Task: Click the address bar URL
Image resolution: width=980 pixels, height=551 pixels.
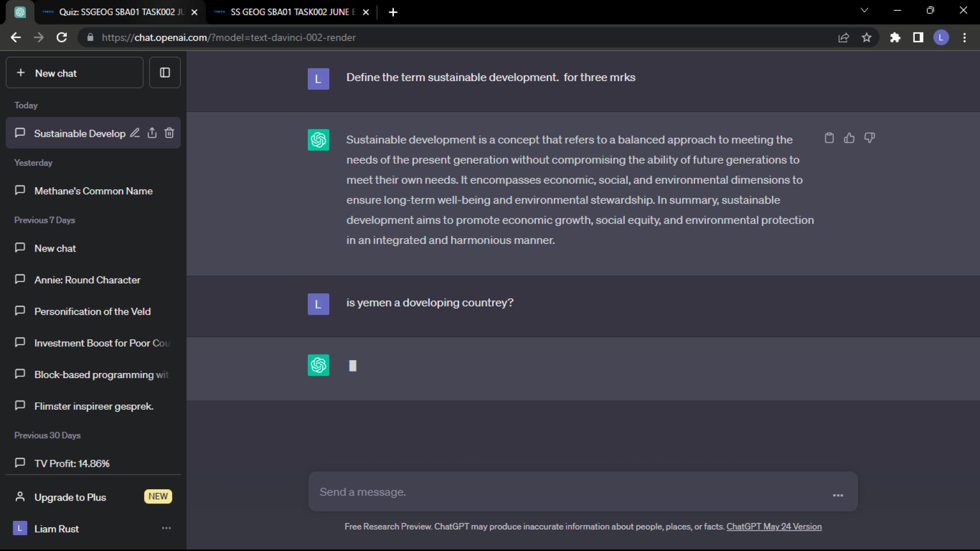Action: pos(229,37)
